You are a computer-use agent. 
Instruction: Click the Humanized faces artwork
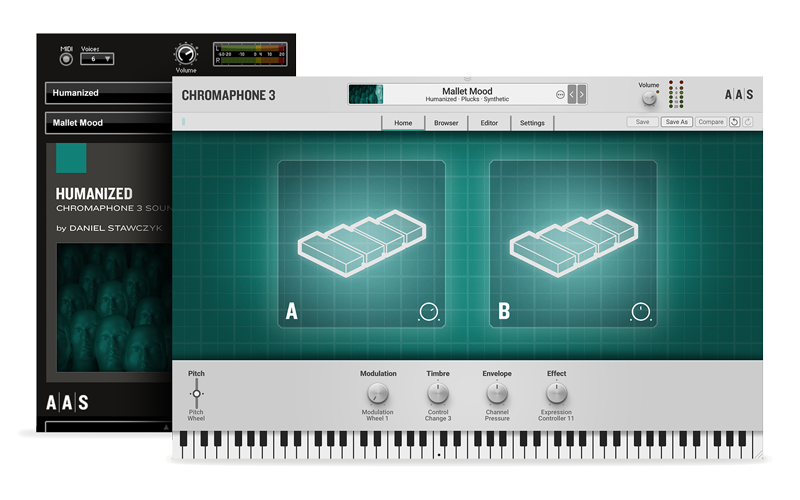click(114, 307)
